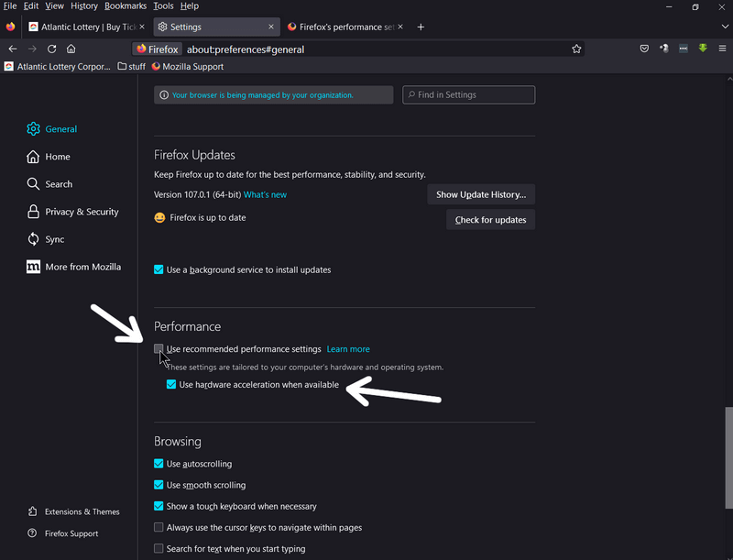Open a new tab with the plus button
Image resolution: width=733 pixels, height=560 pixels.
pyautogui.click(x=421, y=27)
